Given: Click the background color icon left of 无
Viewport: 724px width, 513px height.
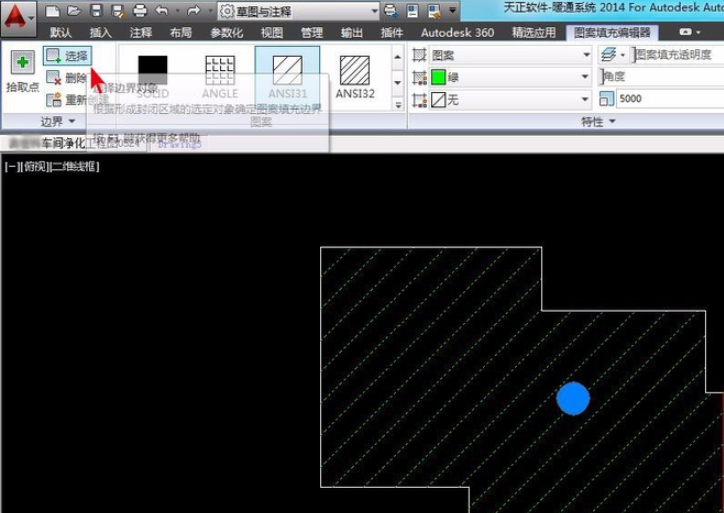Looking at the screenshot, I should [419, 99].
